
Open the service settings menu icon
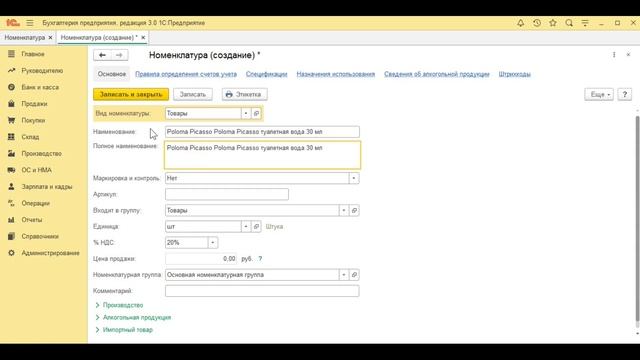click(585, 23)
